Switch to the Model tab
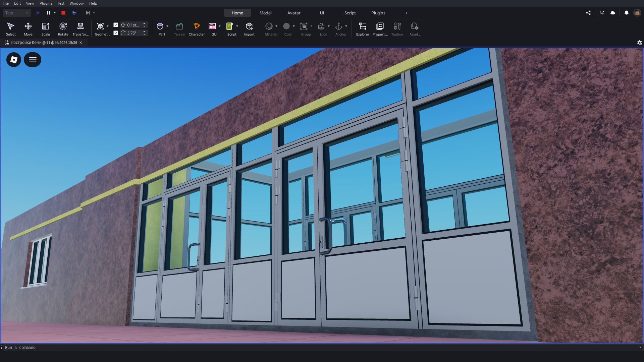 265,13
